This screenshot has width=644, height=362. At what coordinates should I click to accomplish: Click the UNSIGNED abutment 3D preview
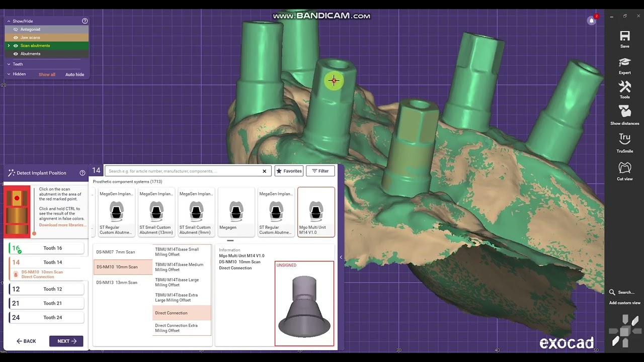coord(304,304)
